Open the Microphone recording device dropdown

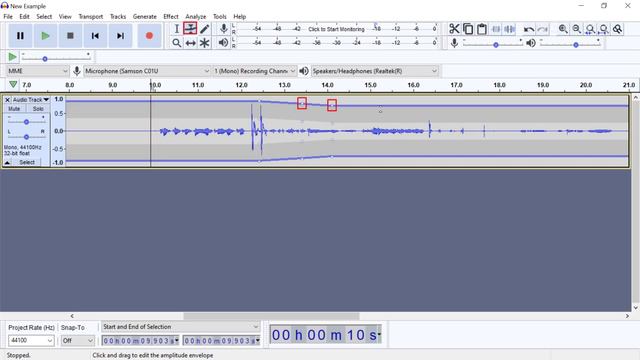click(147, 71)
